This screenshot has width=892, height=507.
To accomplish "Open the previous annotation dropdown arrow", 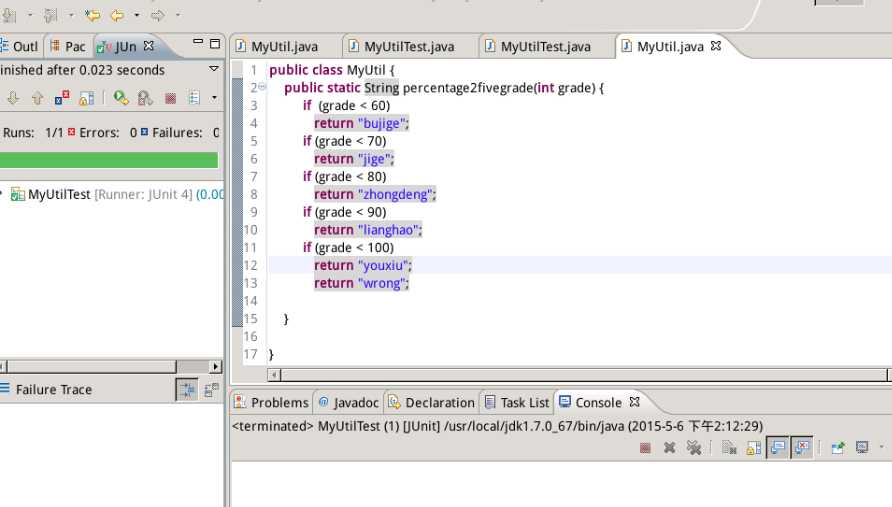I will pos(71,15).
